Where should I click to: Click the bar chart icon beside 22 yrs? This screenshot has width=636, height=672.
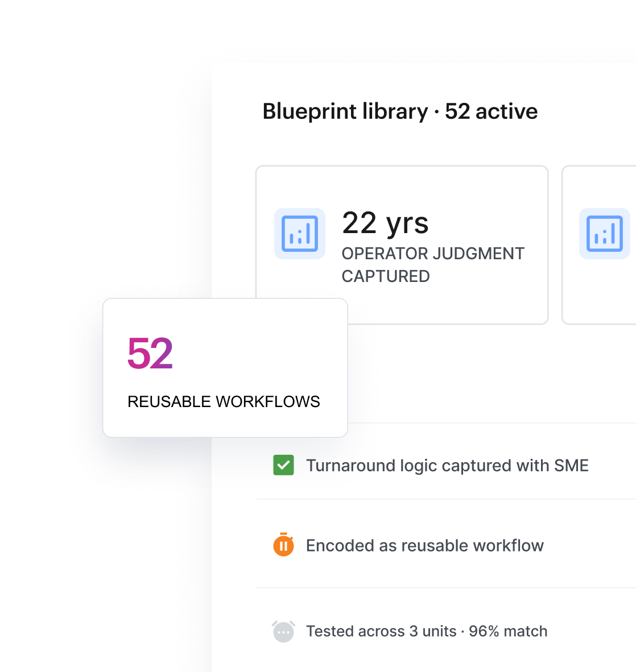coord(300,234)
